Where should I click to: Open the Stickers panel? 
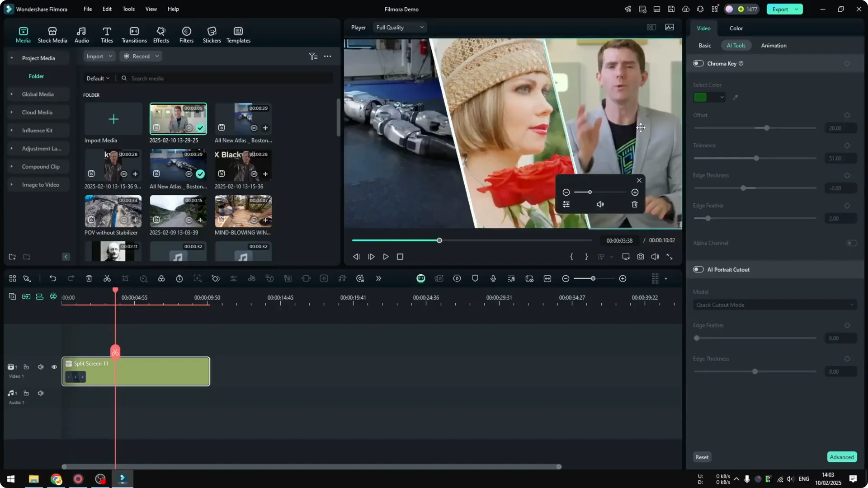(212, 35)
